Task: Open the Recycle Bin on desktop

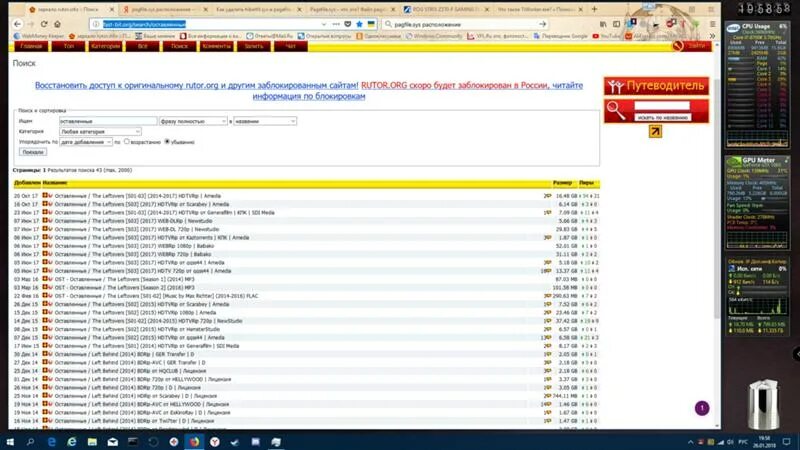Action: click(764, 404)
